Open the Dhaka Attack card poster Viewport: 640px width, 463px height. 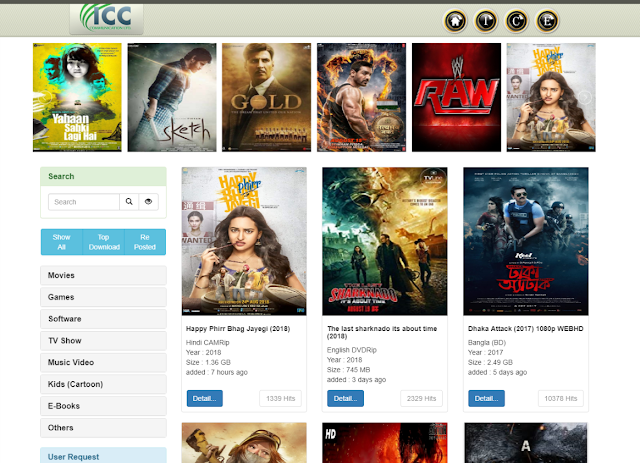coord(526,241)
